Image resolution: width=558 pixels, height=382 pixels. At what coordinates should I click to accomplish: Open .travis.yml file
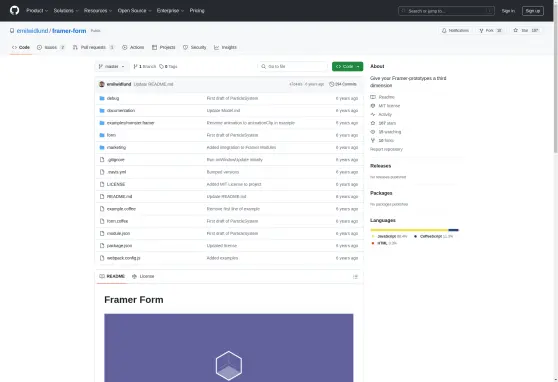pos(116,172)
